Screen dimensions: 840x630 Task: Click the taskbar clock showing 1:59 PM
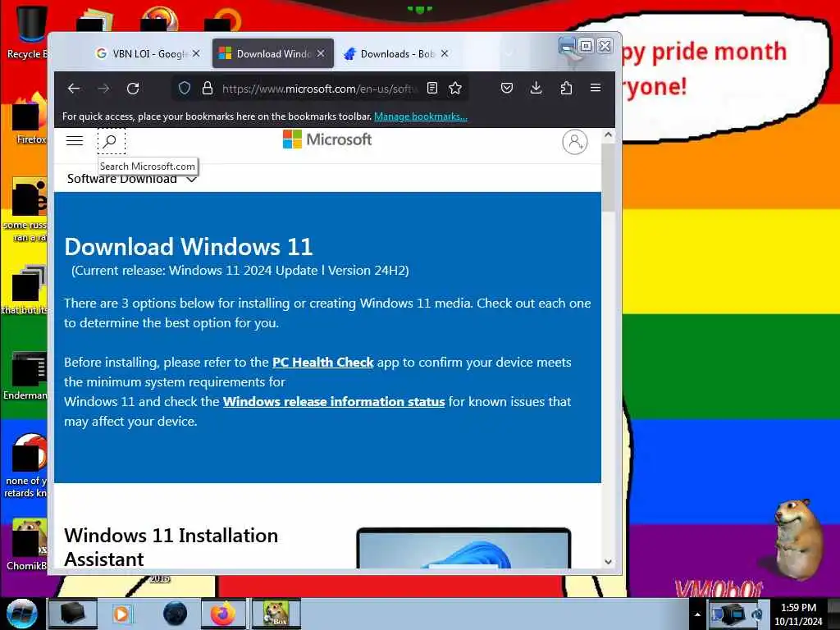tap(798, 614)
